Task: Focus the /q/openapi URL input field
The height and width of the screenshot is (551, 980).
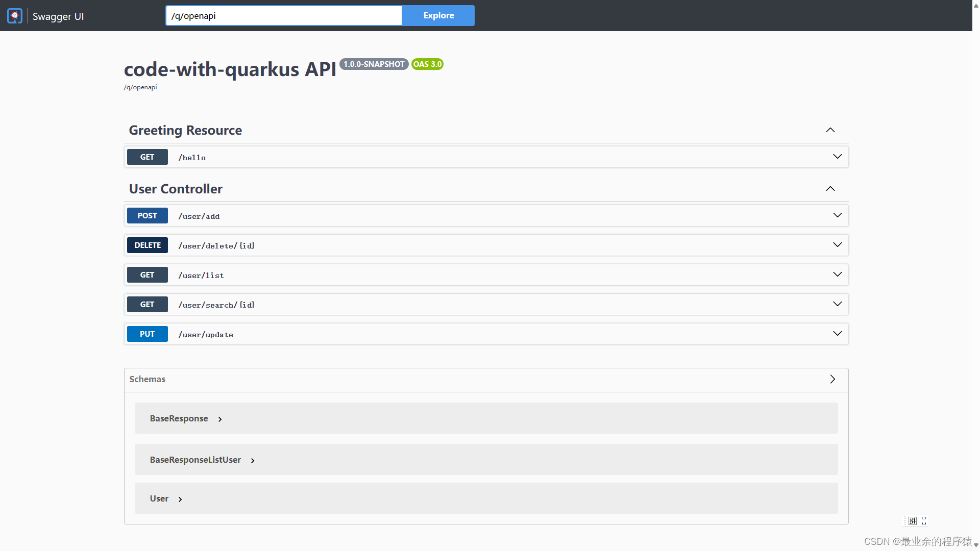Action: [x=284, y=15]
